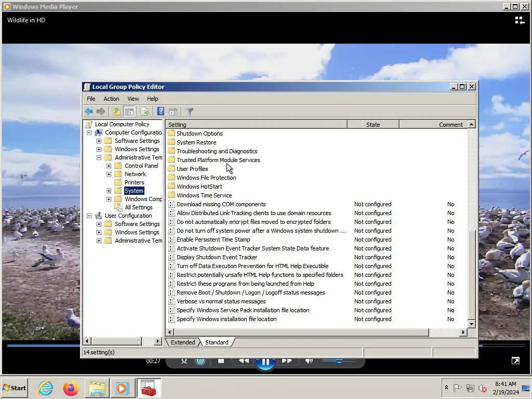Click the Up one level folder icon
532x399 pixels.
point(117,111)
